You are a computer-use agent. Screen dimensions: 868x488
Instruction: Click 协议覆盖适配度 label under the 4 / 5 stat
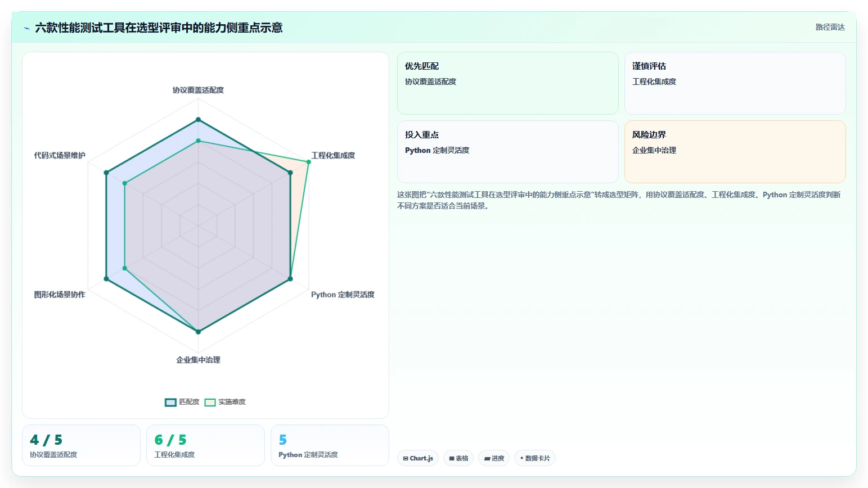click(53, 455)
